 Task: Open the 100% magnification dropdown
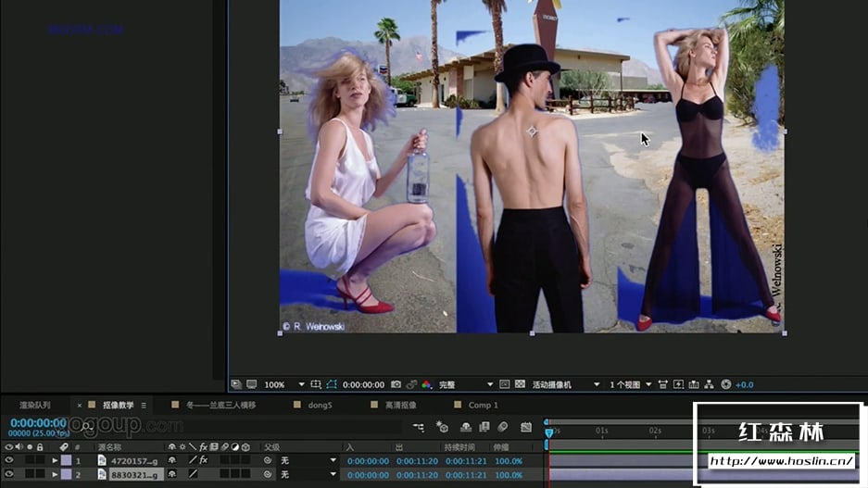pos(284,384)
